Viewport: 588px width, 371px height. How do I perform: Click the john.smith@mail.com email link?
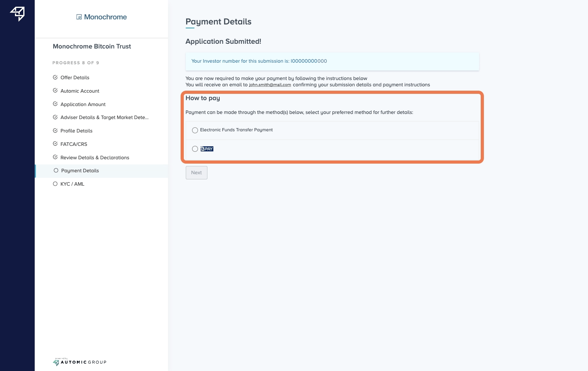coord(270,85)
